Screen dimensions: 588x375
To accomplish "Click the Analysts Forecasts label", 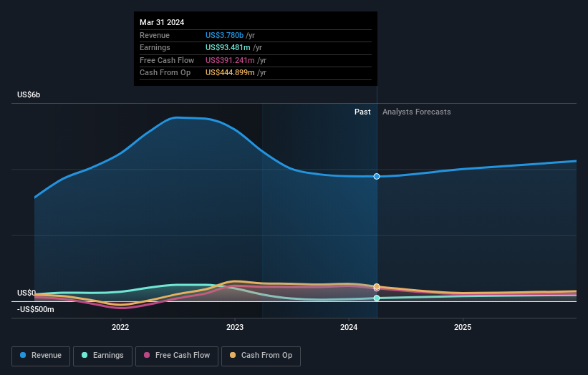I will [x=417, y=112].
